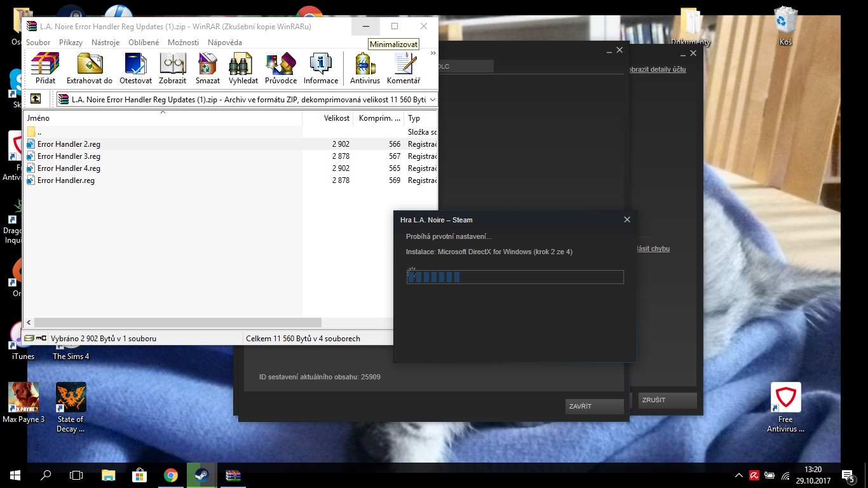Click the drive icon in WinRAR status bar
The image size is (868, 488).
[x=29, y=338]
